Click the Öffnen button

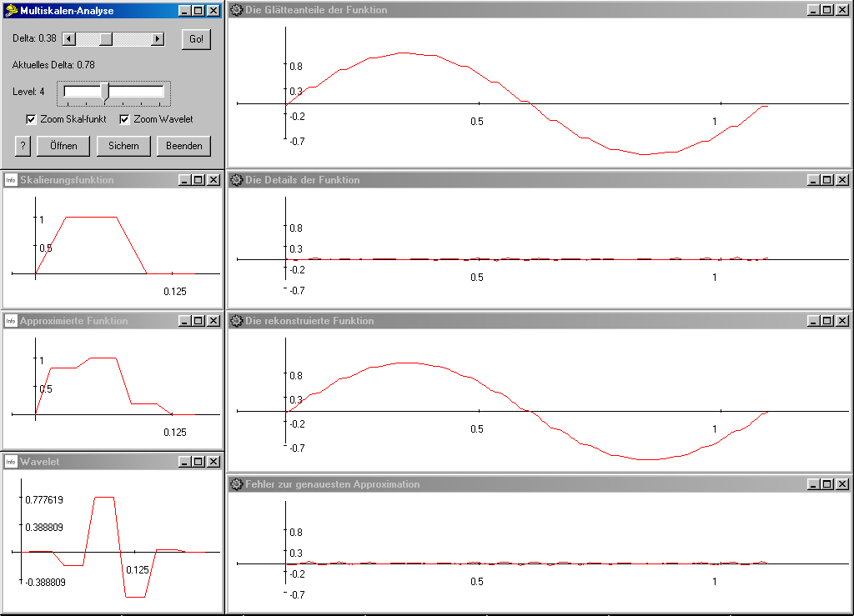[63, 146]
